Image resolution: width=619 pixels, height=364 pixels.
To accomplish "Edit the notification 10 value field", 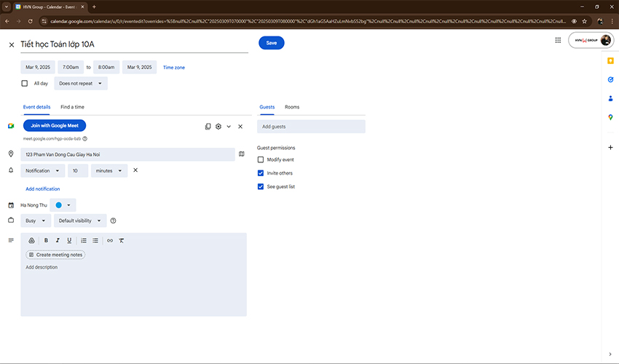I will tap(78, 170).
